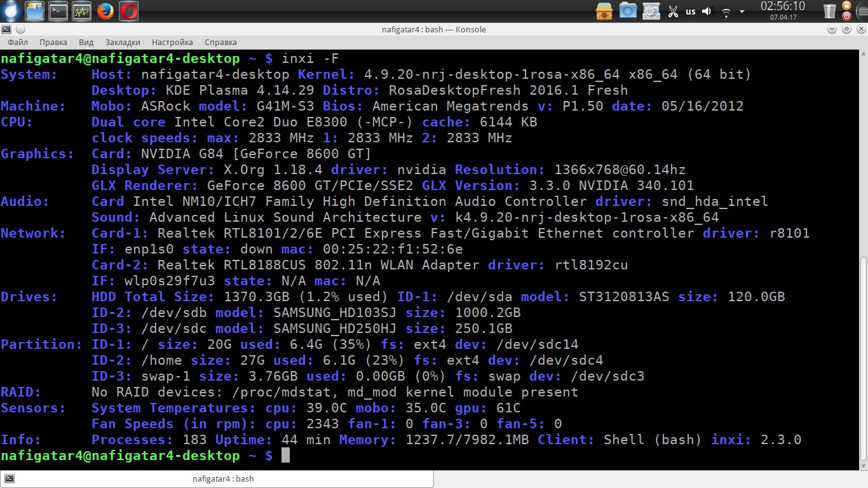Open the Файл menu

18,43
